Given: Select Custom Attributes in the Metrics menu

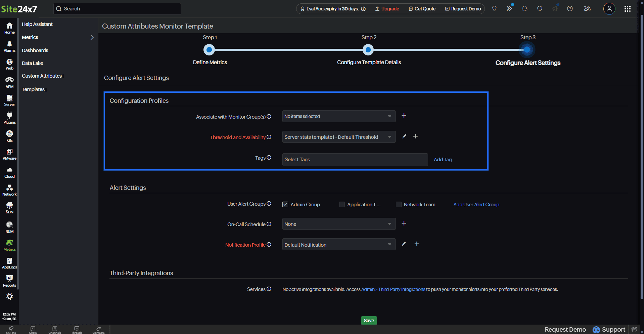Looking at the screenshot, I should 42,76.
